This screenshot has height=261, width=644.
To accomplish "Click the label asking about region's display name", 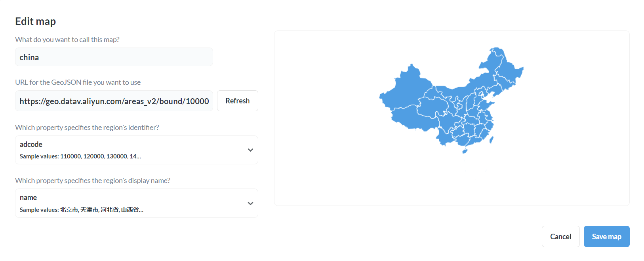I will (93, 180).
